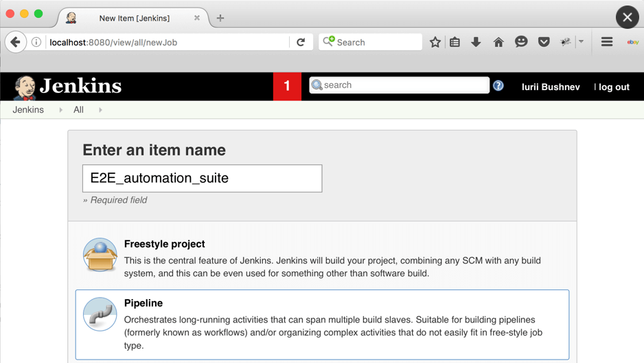The width and height of the screenshot is (644, 363).
Task: Expand the Jenkins breadcrumb arrow
Action: coord(61,110)
